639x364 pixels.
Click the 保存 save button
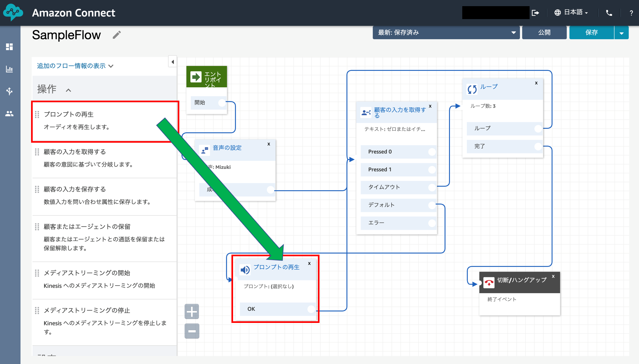coord(591,33)
